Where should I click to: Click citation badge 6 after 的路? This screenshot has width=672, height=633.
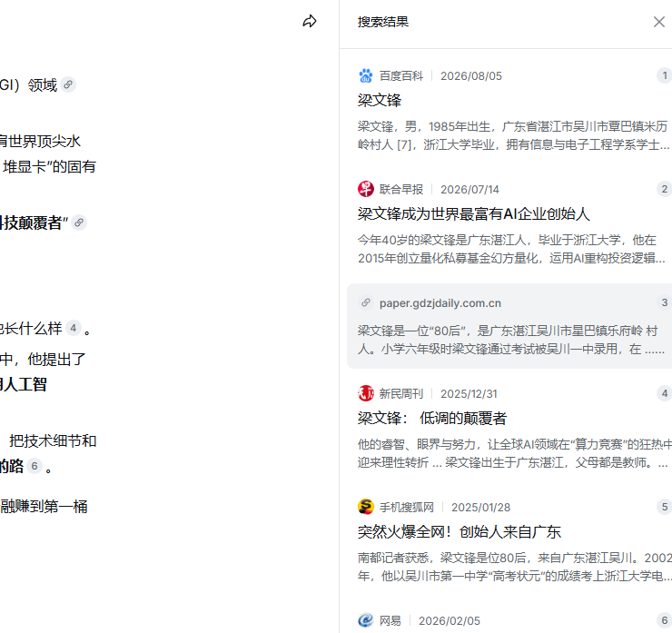[x=35, y=466]
